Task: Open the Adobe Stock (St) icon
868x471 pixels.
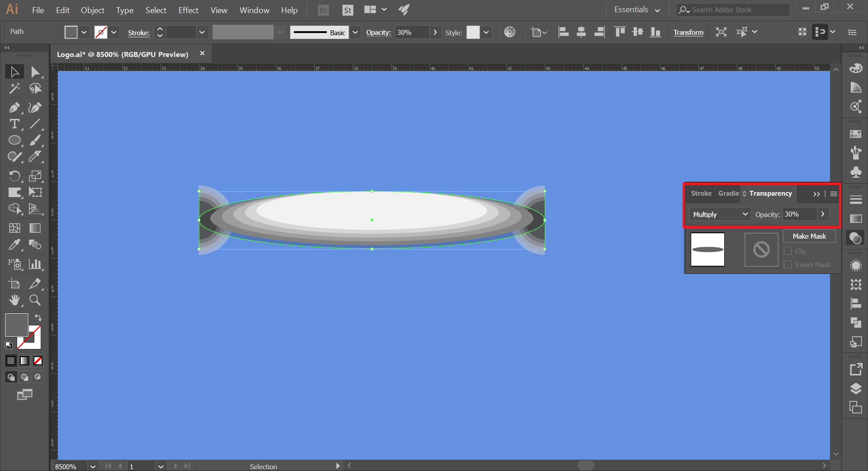Action: point(348,10)
